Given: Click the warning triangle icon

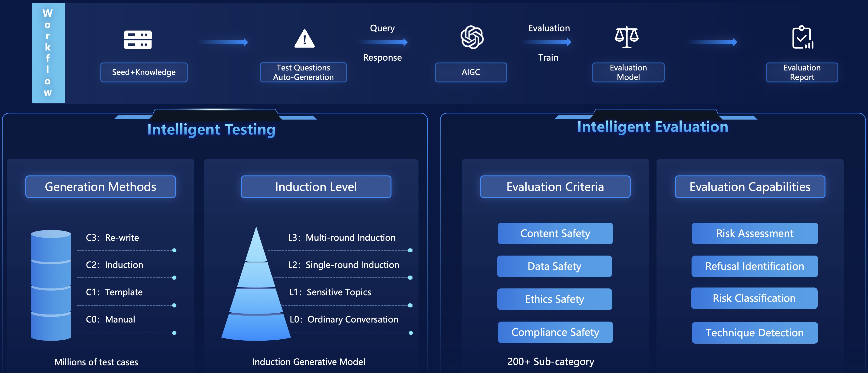Looking at the screenshot, I should point(304,39).
